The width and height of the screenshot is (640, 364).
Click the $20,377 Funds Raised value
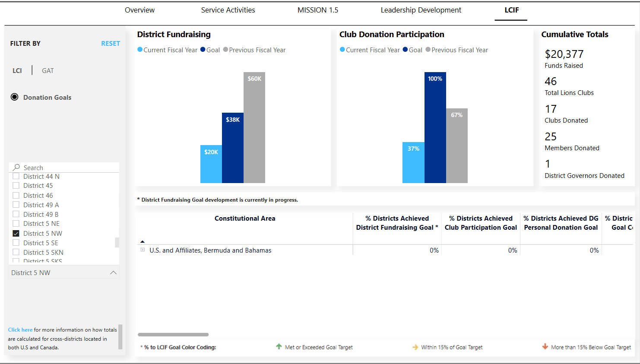564,54
